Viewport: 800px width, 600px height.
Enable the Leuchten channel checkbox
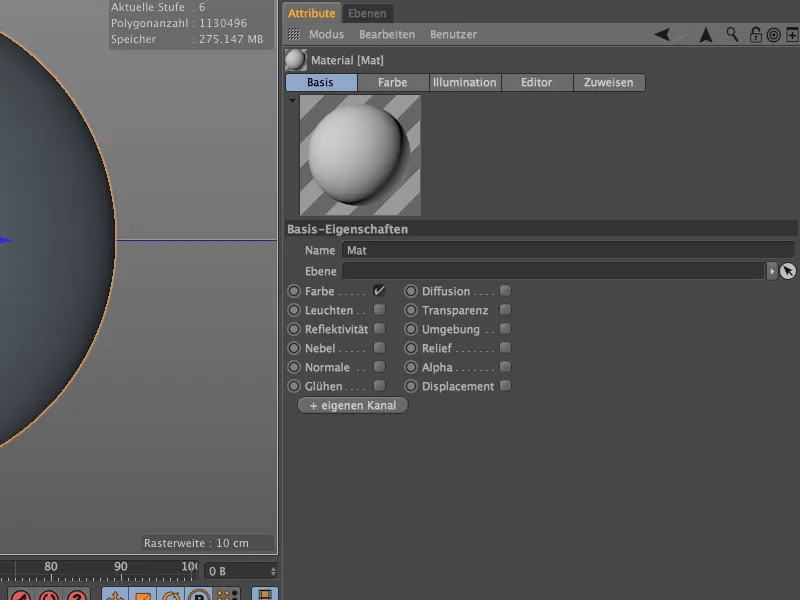[x=379, y=310]
